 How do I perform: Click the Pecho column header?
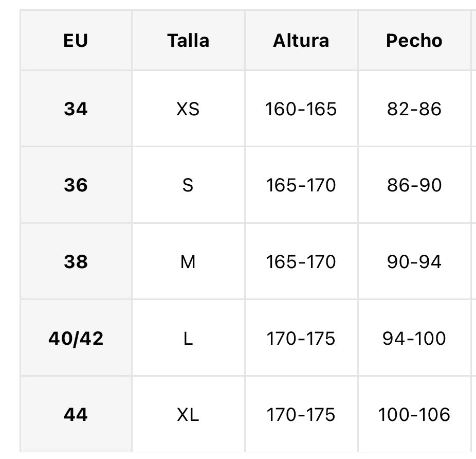414,41
